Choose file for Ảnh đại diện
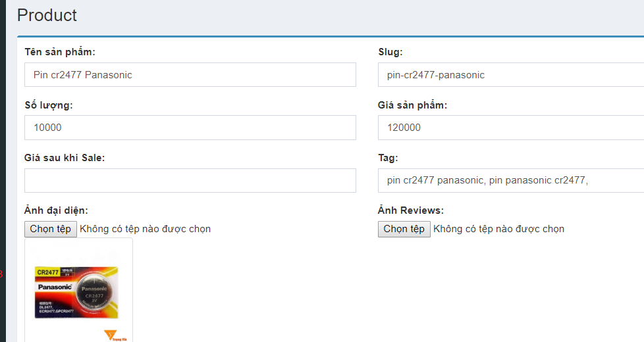The width and height of the screenshot is (644, 342). (x=51, y=229)
